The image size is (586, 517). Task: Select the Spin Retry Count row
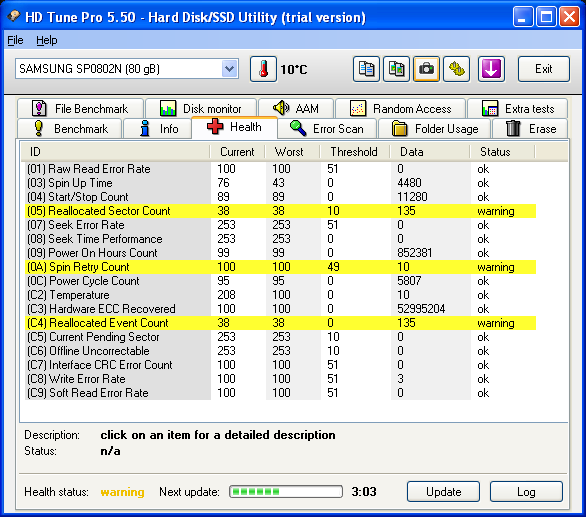click(281, 267)
